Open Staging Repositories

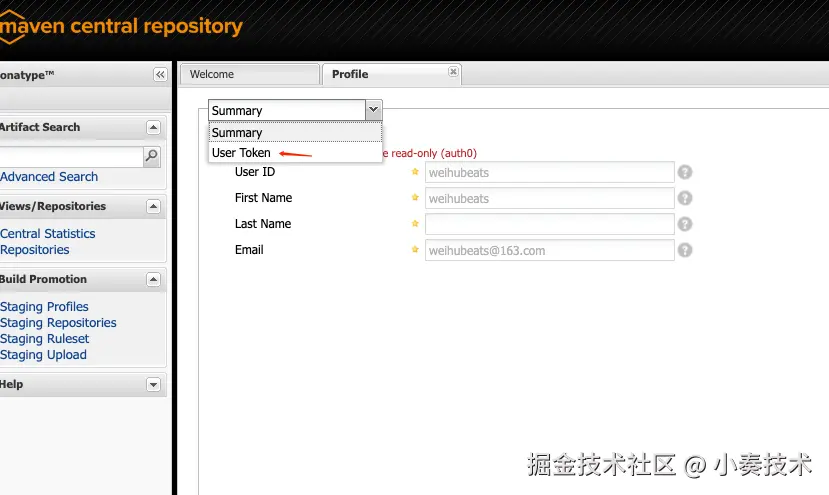[x=58, y=323]
